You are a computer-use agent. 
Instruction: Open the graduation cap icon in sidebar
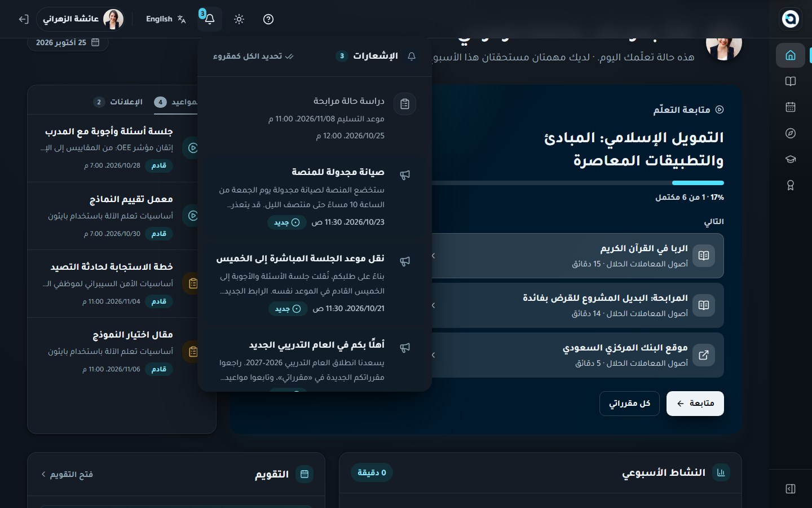click(791, 159)
